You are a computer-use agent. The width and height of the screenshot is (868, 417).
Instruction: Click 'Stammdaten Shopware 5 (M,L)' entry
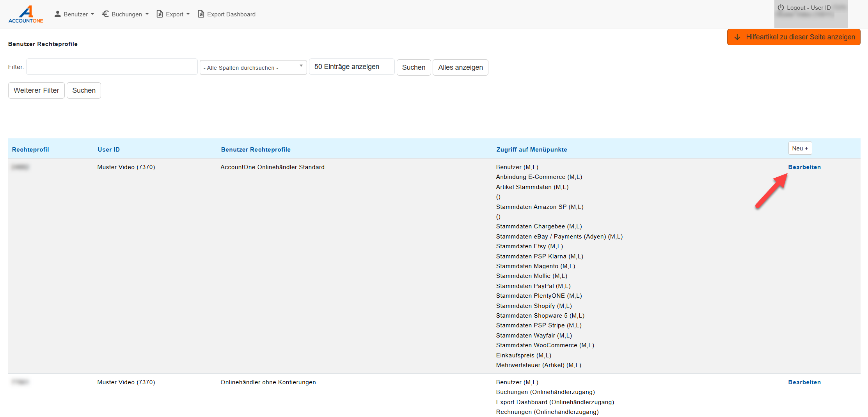(540, 316)
